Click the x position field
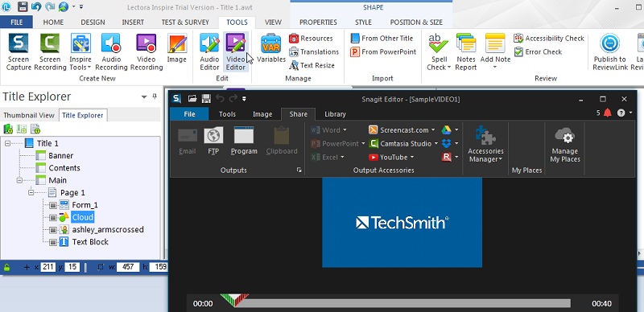This screenshot has width=644, height=312. click(x=48, y=267)
